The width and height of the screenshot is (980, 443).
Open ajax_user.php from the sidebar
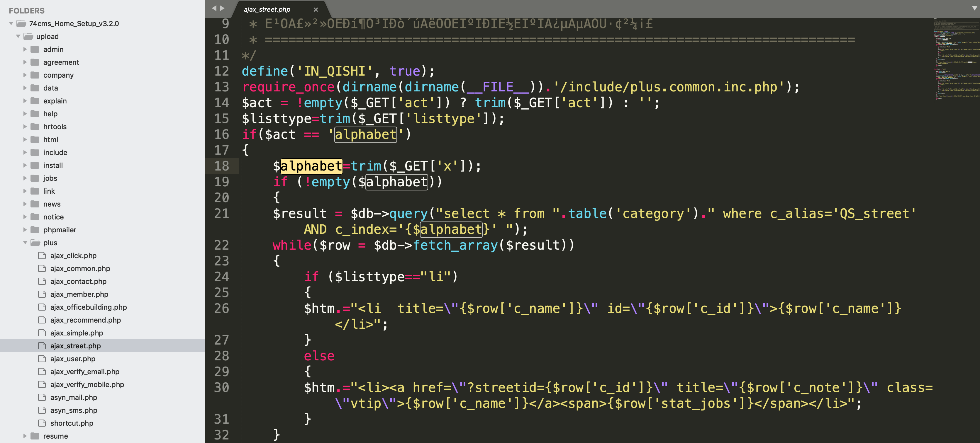[x=73, y=359]
